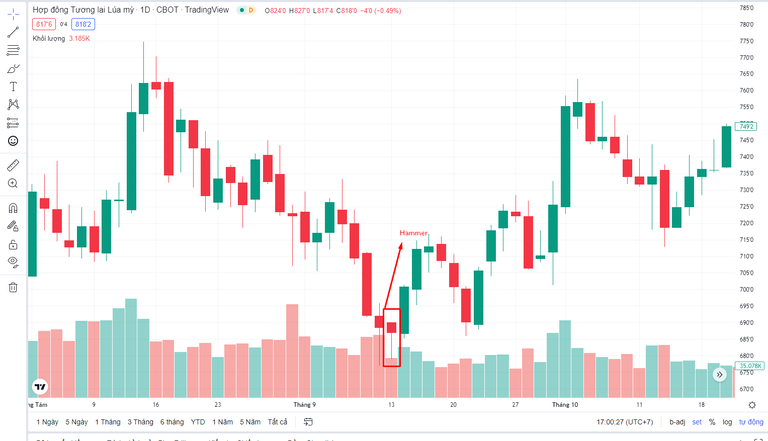Open the emoji sticker tool

tap(13, 141)
